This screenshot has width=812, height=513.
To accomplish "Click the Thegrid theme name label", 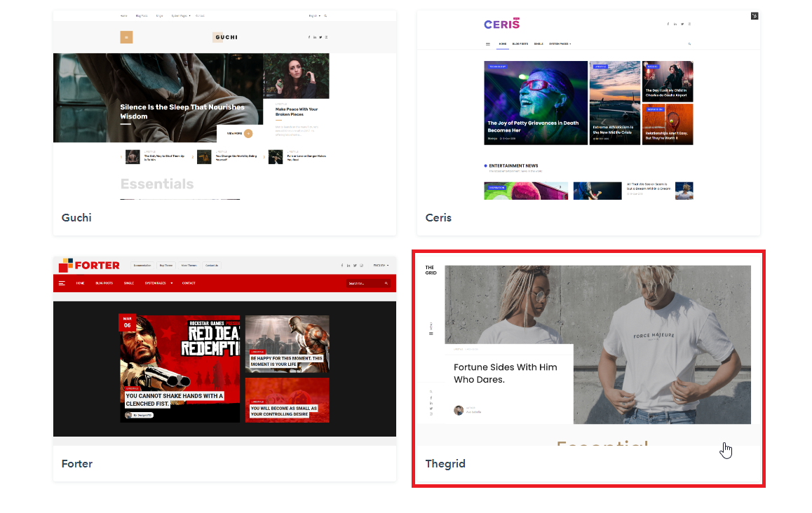I will [445, 464].
